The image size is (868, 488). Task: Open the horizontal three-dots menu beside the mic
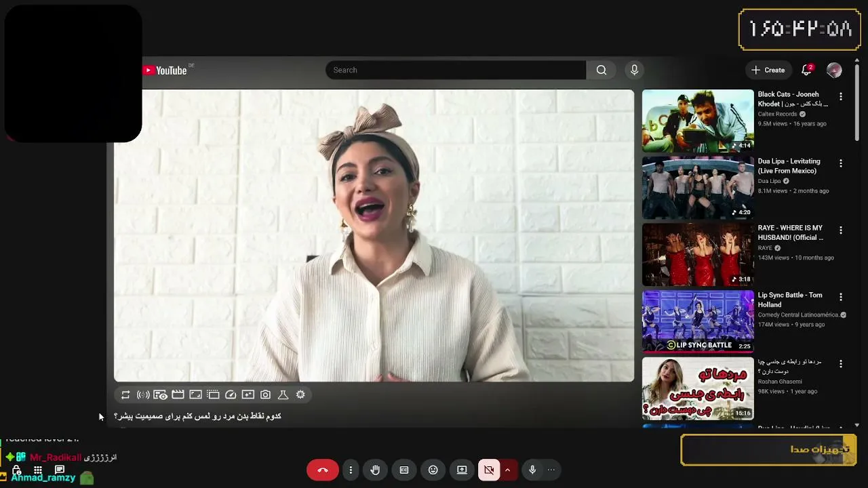pyautogui.click(x=551, y=470)
